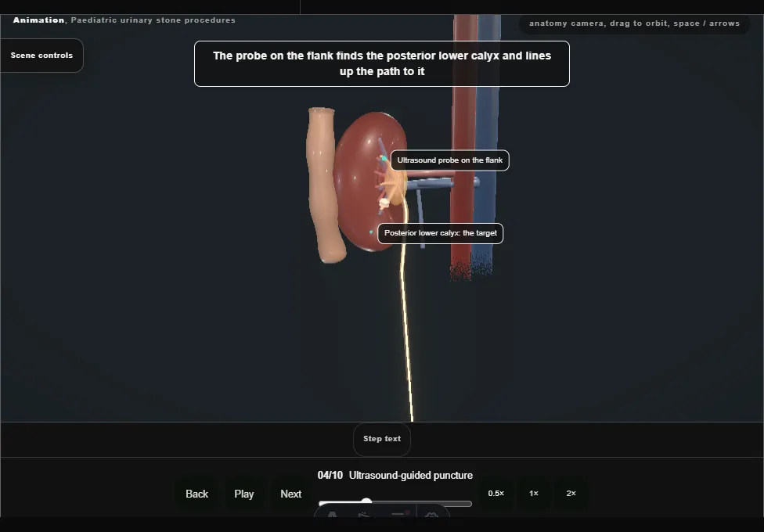
Task: Toggle the Step text button
Action: click(x=382, y=439)
